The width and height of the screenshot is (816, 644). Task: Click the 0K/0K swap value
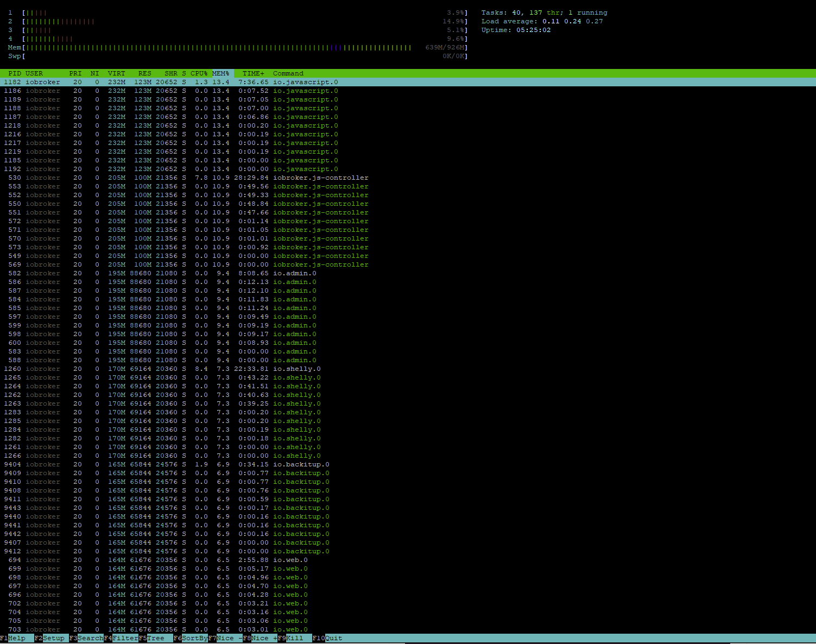pyautogui.click(x=453, y=56)
